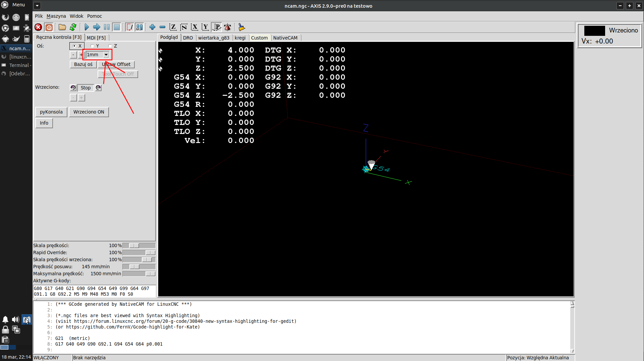The height and width of the screenshot is (361, 644).
Task: Click the active G-codes text box
Action: pyautogui.click(x=95, y=291)
